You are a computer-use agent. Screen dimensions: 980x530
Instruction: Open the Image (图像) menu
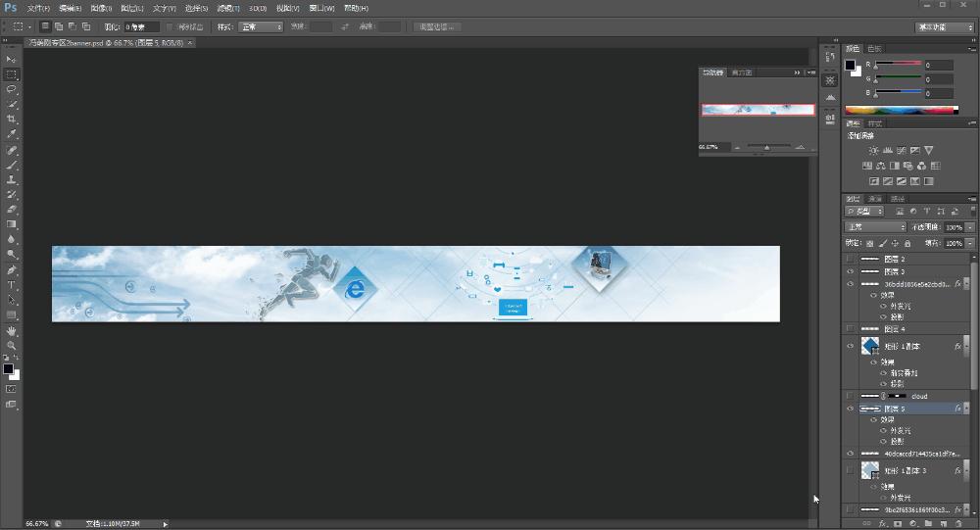click(x=101, y=8)
